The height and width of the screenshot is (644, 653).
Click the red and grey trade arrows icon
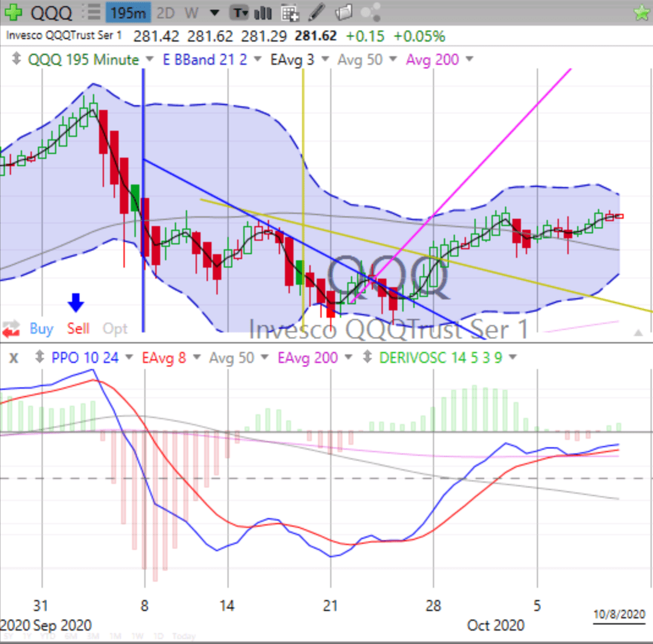click(x=11, y=329)
